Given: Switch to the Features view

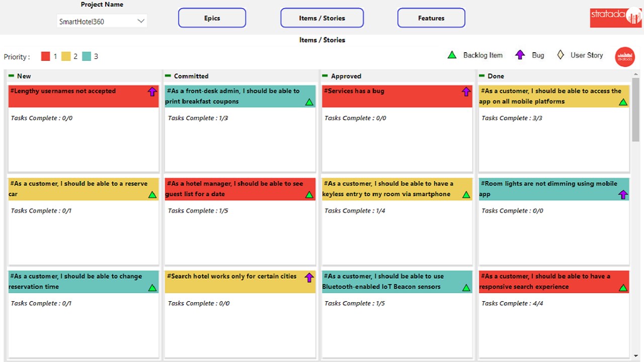Looking at the screenshot, I should [431, 18].
